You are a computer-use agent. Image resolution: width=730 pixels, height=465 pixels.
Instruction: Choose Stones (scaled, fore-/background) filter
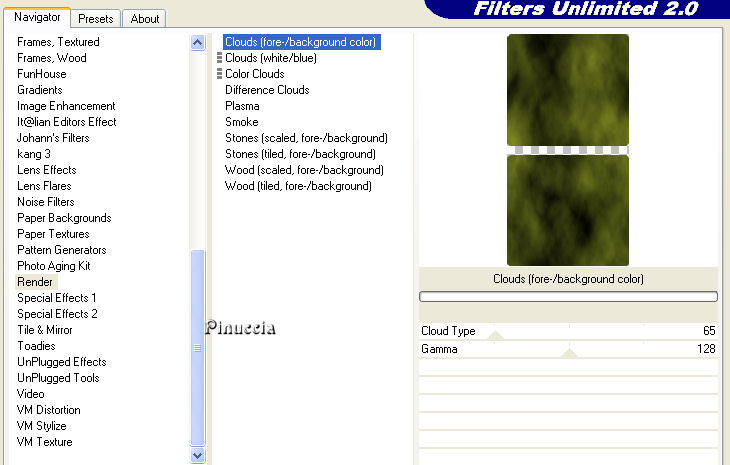coord(306,138)
